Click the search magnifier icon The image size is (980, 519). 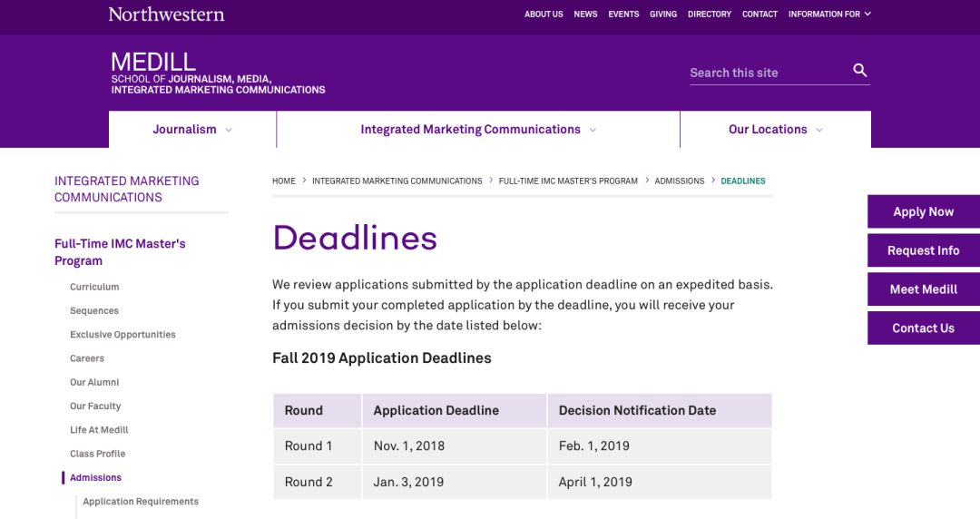pos(860,70)
